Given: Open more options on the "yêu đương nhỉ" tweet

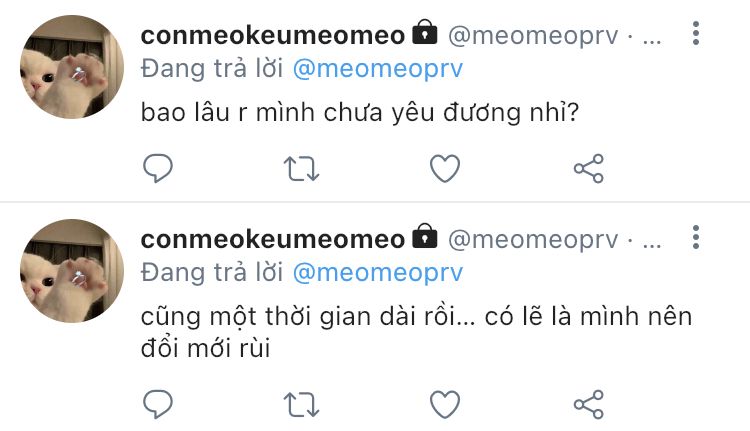Looking at the screenshot, I should click(x=696, y=33).
